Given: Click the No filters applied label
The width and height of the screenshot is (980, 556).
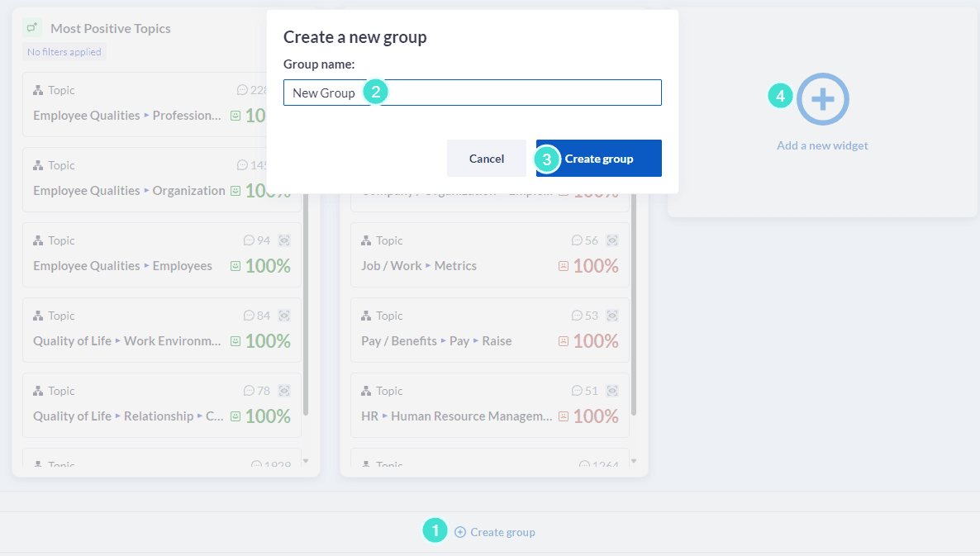Looking at the screenshot, I should 64,52.
